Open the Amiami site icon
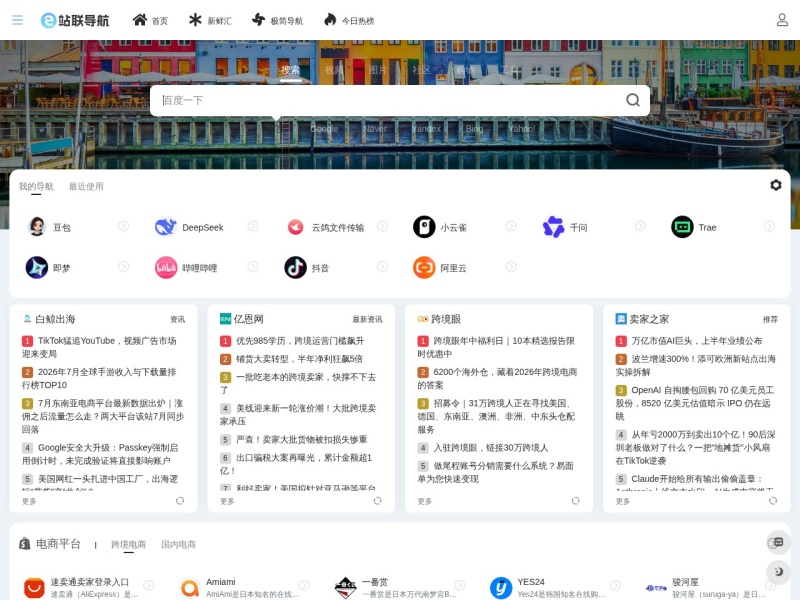 [x=190, y=587]
